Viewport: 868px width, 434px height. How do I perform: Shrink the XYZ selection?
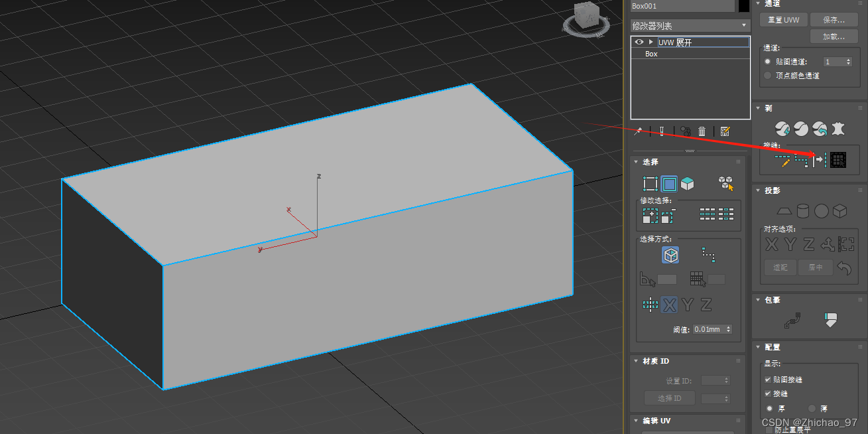click(668, 214)
